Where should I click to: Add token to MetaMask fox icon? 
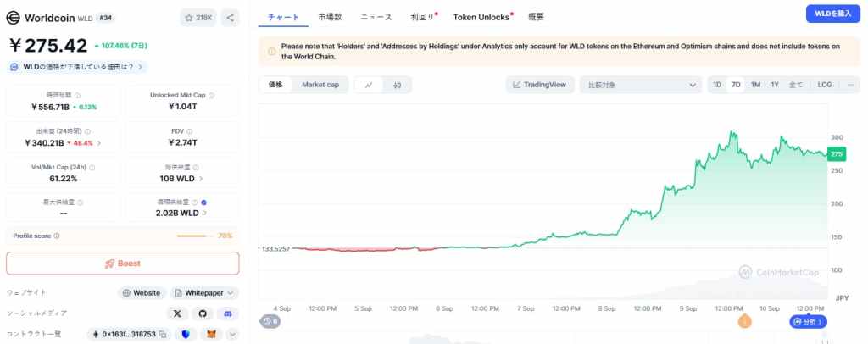211,334
